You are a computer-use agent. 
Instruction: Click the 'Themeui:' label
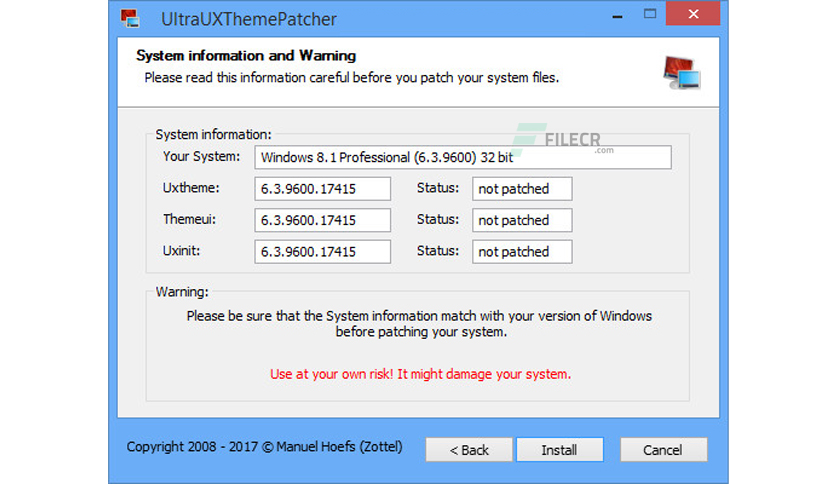(189, 220)
